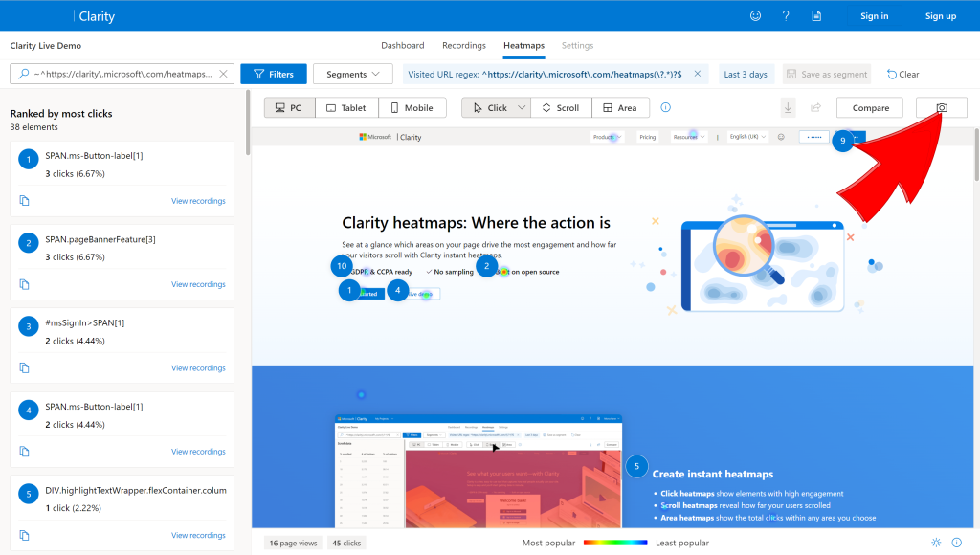Open the smiley feedback icon
980x555 pixels.
[x=756, y=16]
